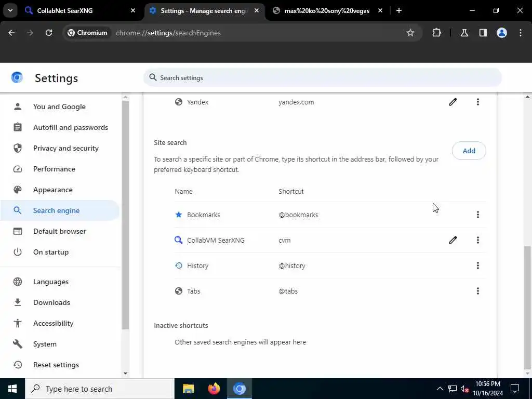This screenshot has width=532, height=399.
Task: Show hidden system tray icons
Action: [440, 389]
